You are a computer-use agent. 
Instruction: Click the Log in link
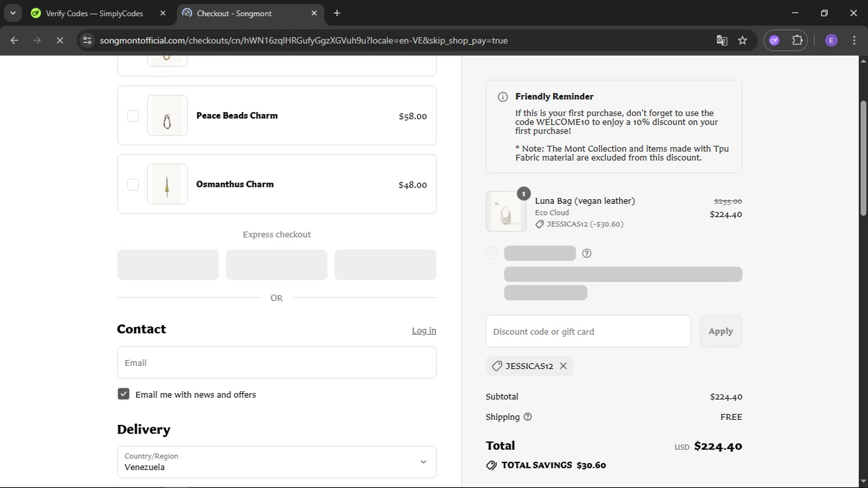424,331
